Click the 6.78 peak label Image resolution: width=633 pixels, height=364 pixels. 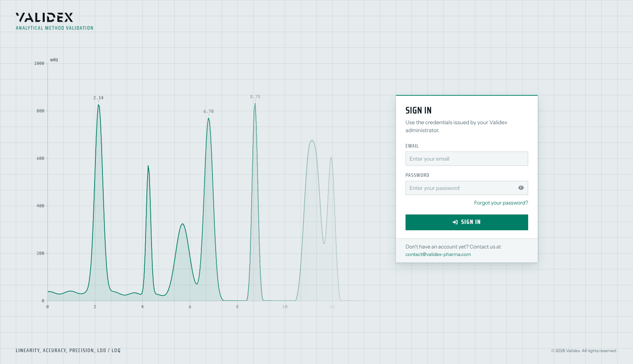[x=208, y=111]
